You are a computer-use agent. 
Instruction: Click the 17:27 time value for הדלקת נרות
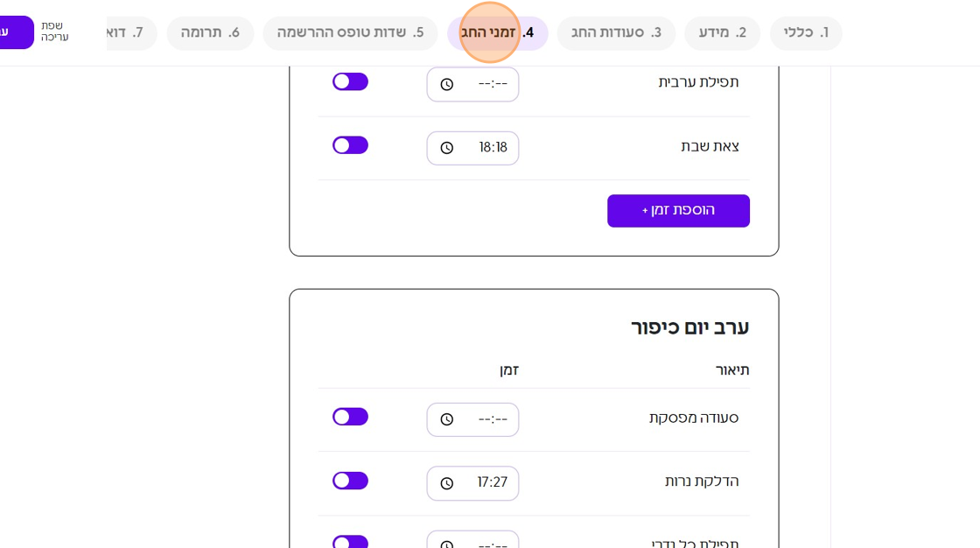(492, 483)
